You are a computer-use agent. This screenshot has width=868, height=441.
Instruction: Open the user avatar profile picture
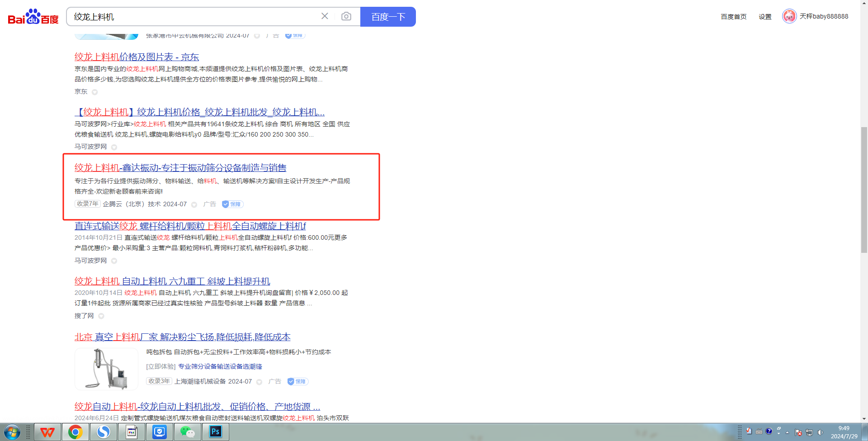789,16
